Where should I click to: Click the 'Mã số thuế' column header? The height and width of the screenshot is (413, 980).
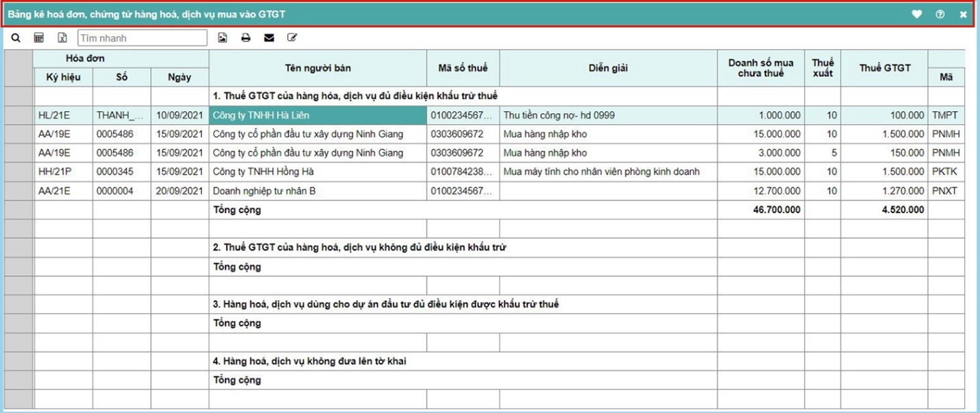click(463, 68)
